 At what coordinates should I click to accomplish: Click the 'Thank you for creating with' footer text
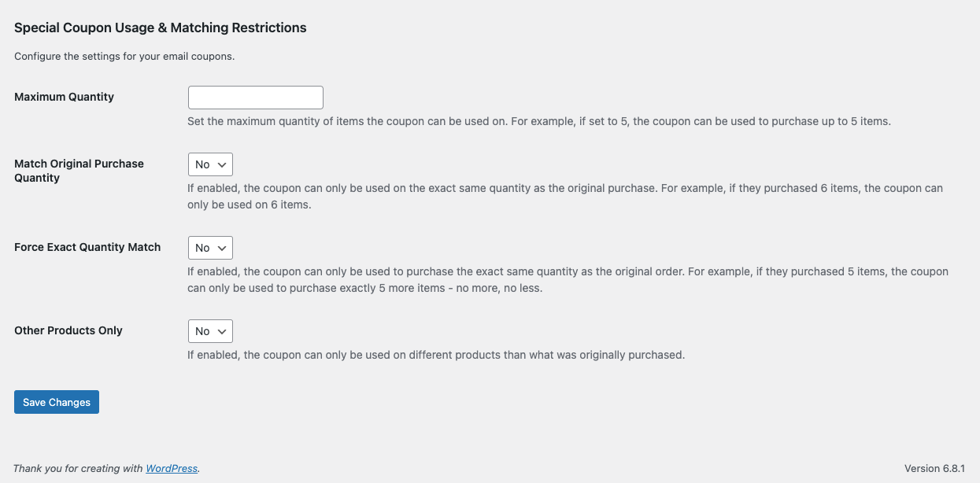(78, 468)
